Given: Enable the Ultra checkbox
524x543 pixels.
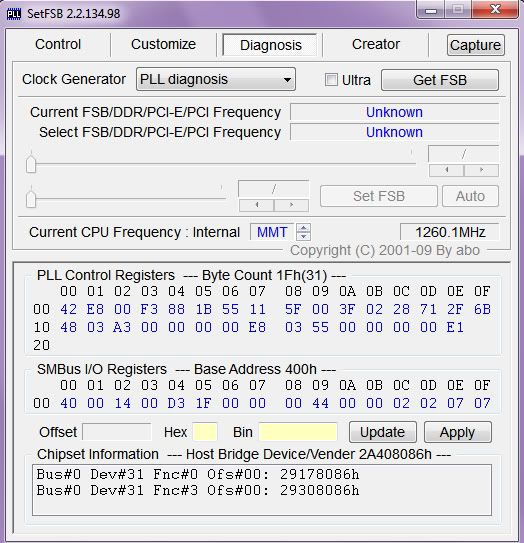Looking at the screenshot, I should [x=331, y=80].
